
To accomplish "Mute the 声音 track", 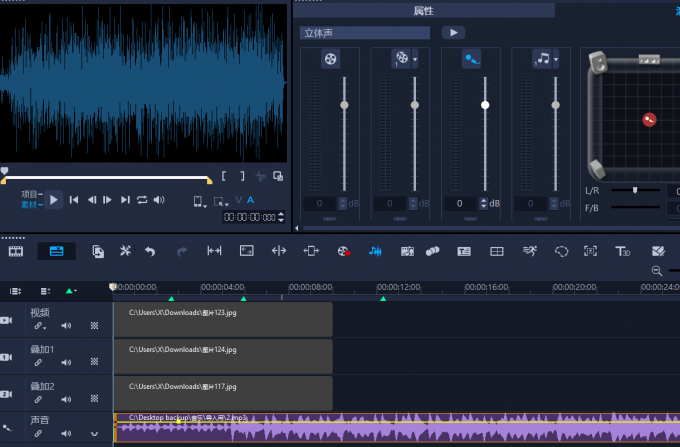I will (x=66, y=434).
